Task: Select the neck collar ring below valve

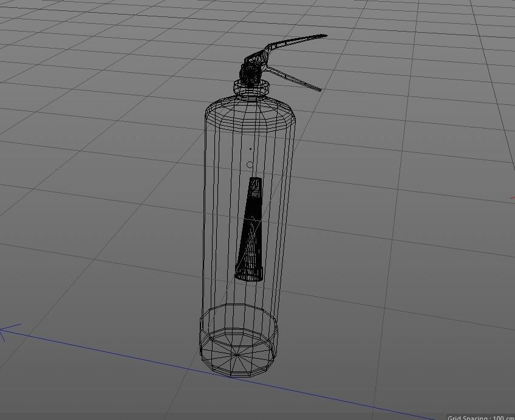Action: 251,87
